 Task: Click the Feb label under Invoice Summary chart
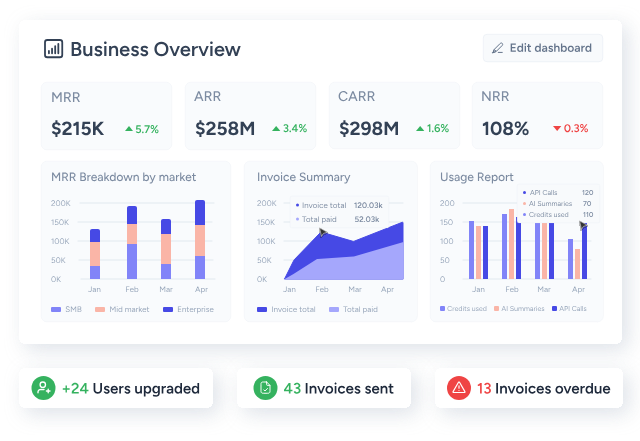(x=322, y=289)
